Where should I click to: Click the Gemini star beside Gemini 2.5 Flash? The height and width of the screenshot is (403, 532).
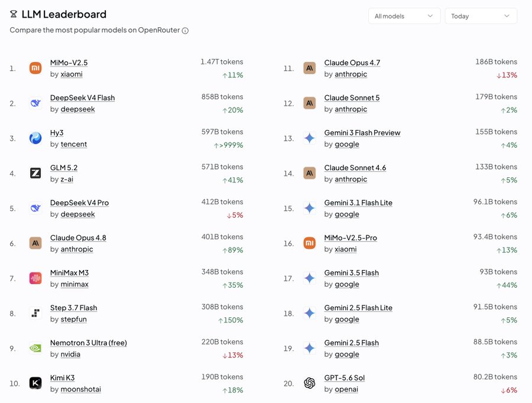point(309,348)
